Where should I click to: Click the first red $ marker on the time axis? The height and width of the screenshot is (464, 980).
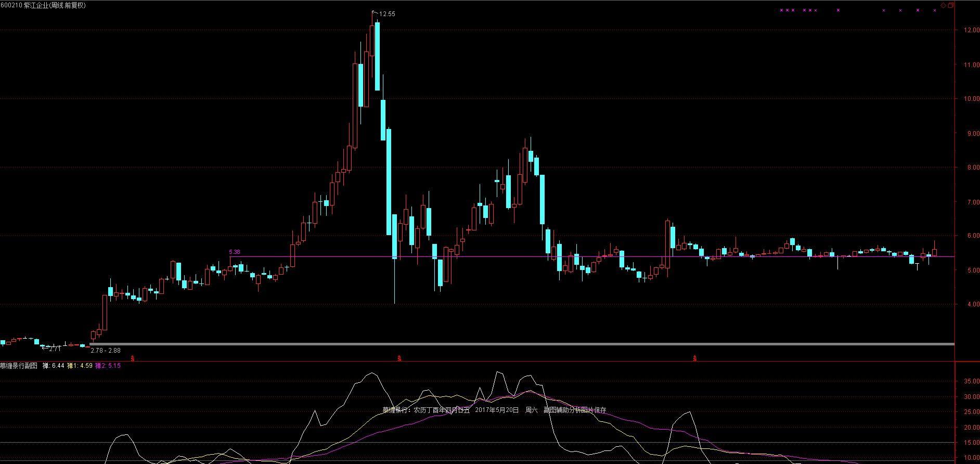pos(133,358)
